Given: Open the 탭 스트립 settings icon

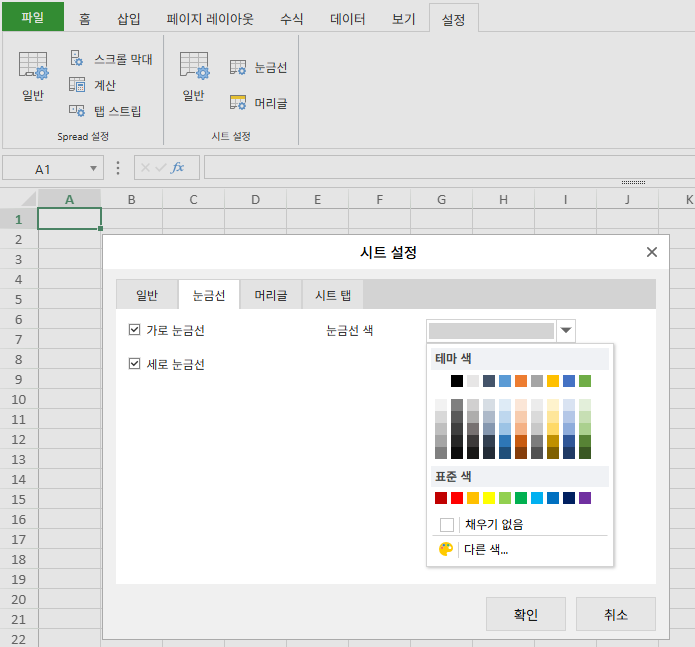Looking at the screenshot, I should pyautogui.click(x=77, y=110).
